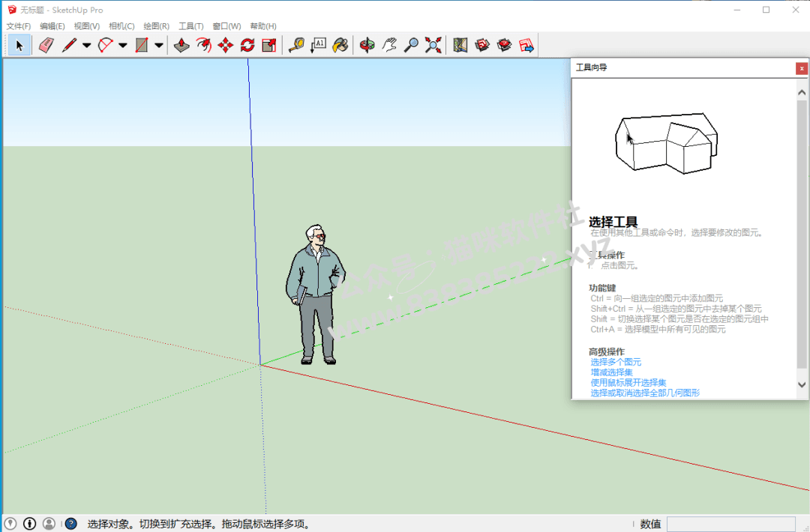Select the Push/Pull tool
This screenshot has height=532, width=810.
(x=181, y=46)
